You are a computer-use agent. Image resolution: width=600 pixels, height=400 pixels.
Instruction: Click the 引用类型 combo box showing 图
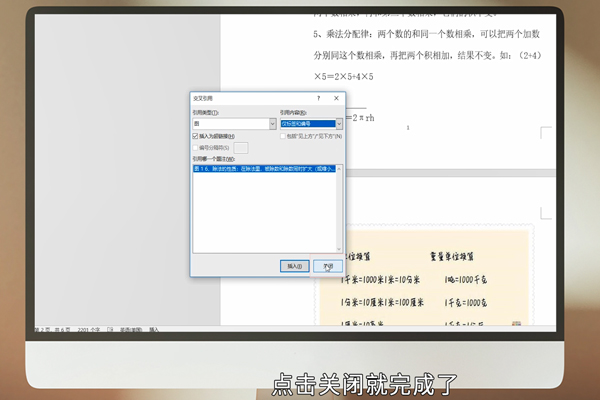point(234,124)
